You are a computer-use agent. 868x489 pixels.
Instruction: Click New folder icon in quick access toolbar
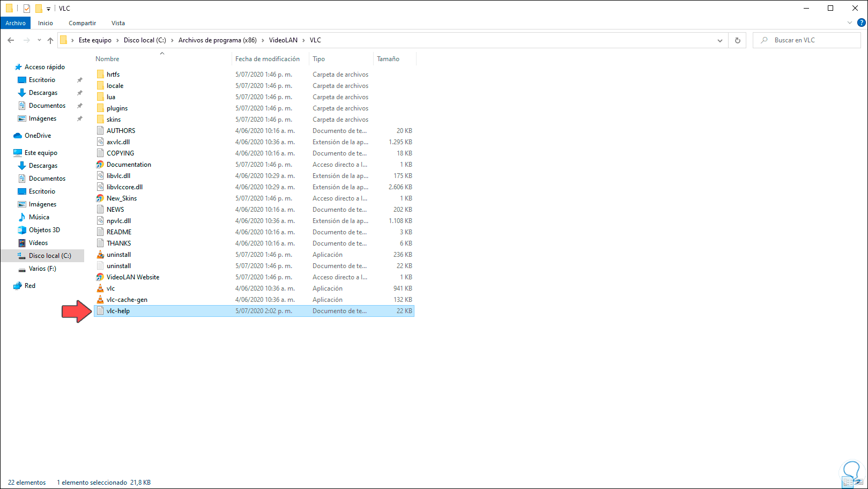tap(39, 9)
